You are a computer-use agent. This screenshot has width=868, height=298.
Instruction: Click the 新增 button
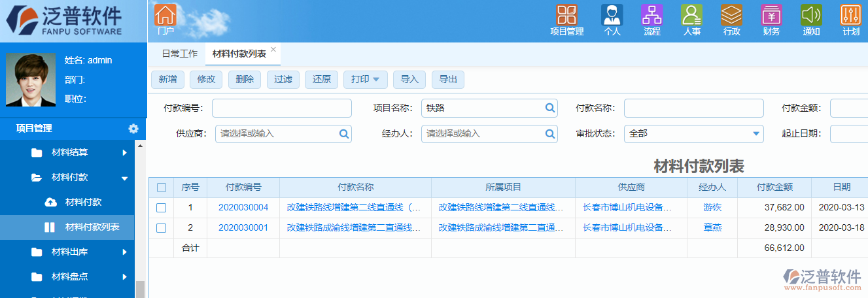point(167,80)
